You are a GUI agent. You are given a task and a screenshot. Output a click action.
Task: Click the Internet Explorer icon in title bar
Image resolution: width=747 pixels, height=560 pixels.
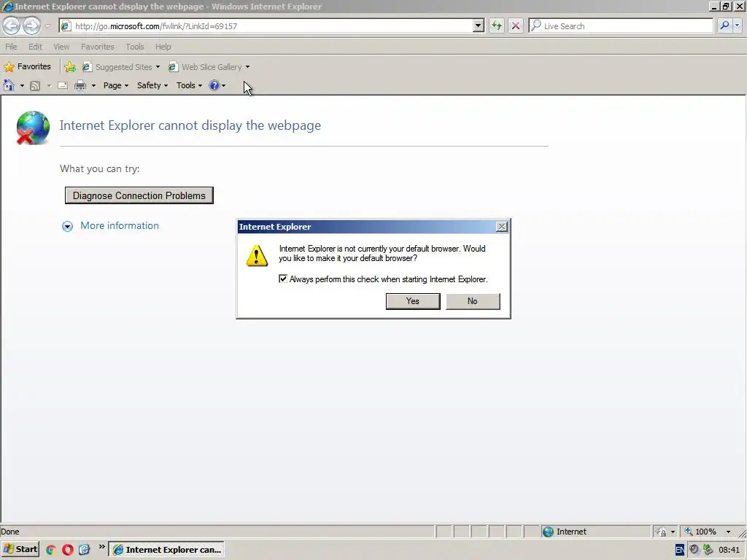tap(7, 7)
